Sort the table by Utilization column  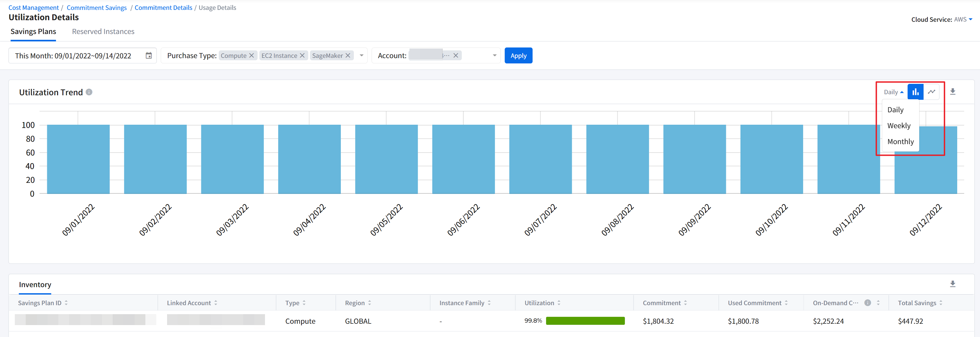[559, 303]
